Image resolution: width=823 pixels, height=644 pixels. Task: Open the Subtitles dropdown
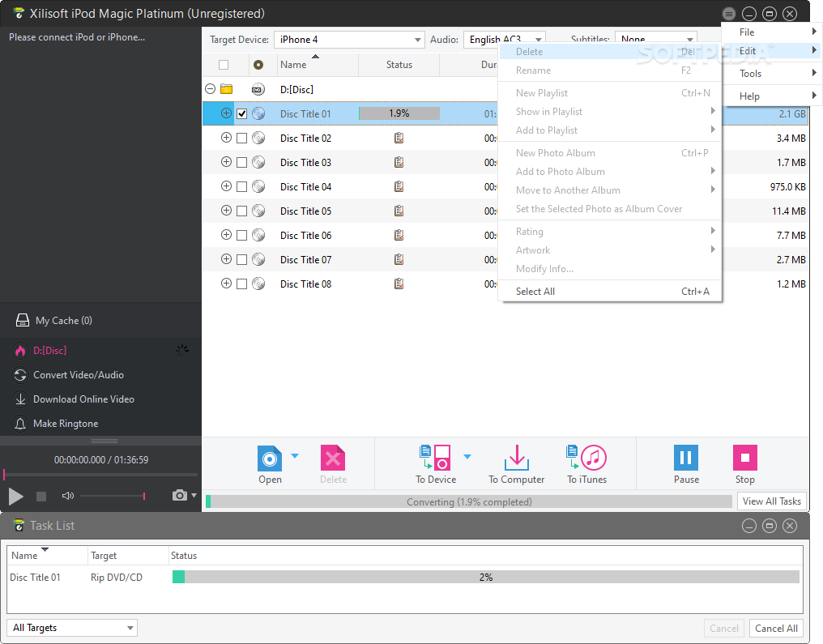tap(656, 38)
